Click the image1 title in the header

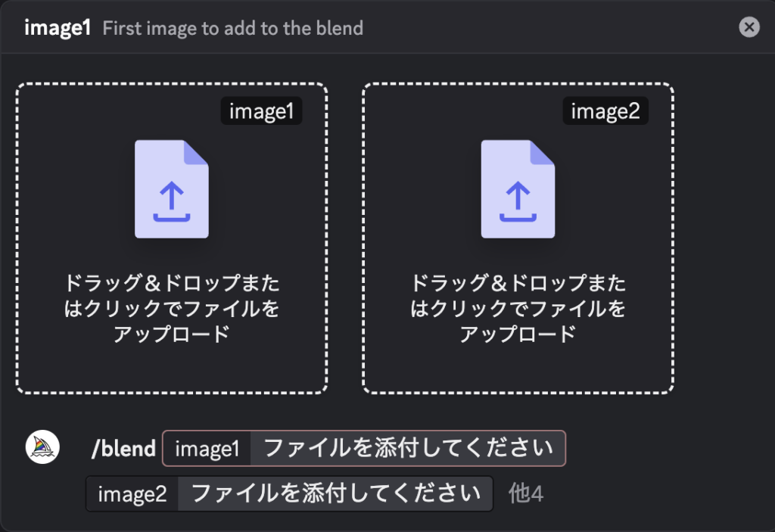point(58,29)
